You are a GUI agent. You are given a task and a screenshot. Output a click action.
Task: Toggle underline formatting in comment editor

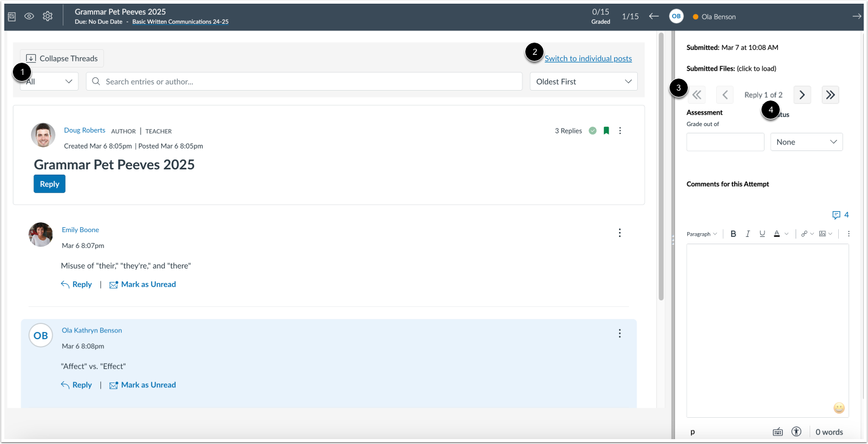click(x=762, y=234)
